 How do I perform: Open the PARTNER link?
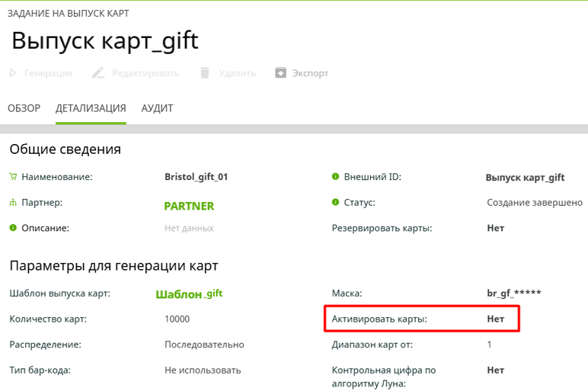click(x=189, y=206)
